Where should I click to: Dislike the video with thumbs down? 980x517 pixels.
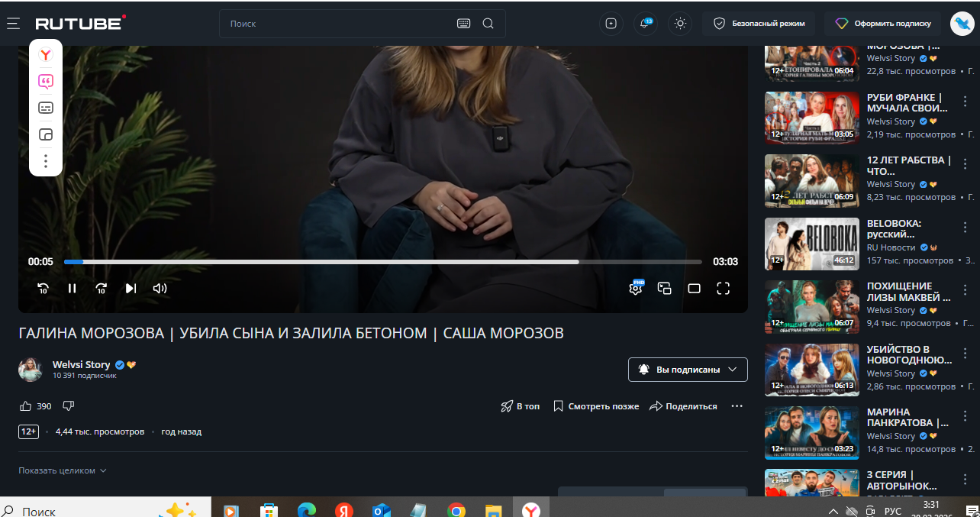(68, 406)
